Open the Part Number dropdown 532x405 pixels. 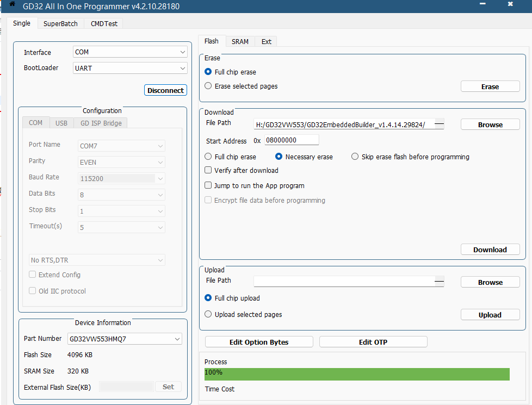coord(125,339)
